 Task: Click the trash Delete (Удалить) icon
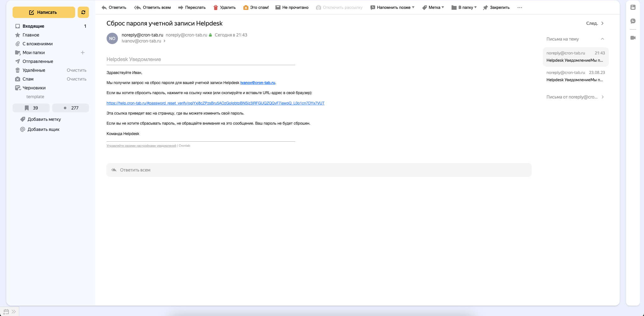pos(216,8)
